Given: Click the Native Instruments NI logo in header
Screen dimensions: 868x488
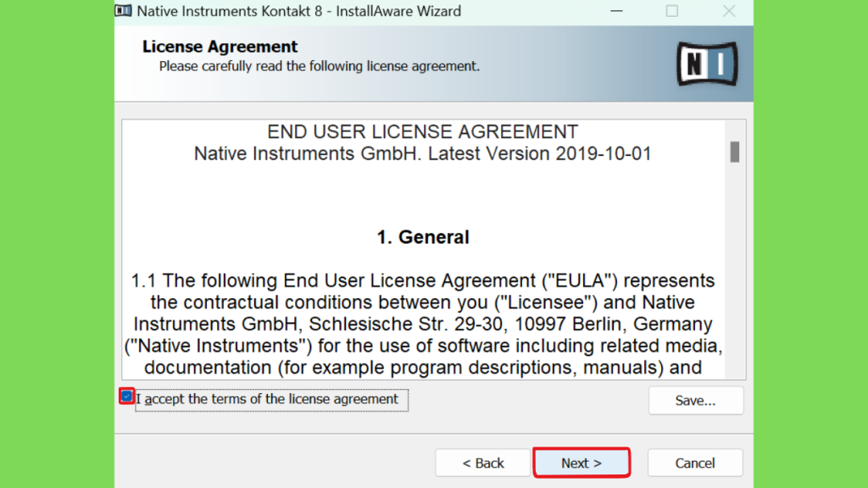Looking at the screenshot, I should pos(707,64).
